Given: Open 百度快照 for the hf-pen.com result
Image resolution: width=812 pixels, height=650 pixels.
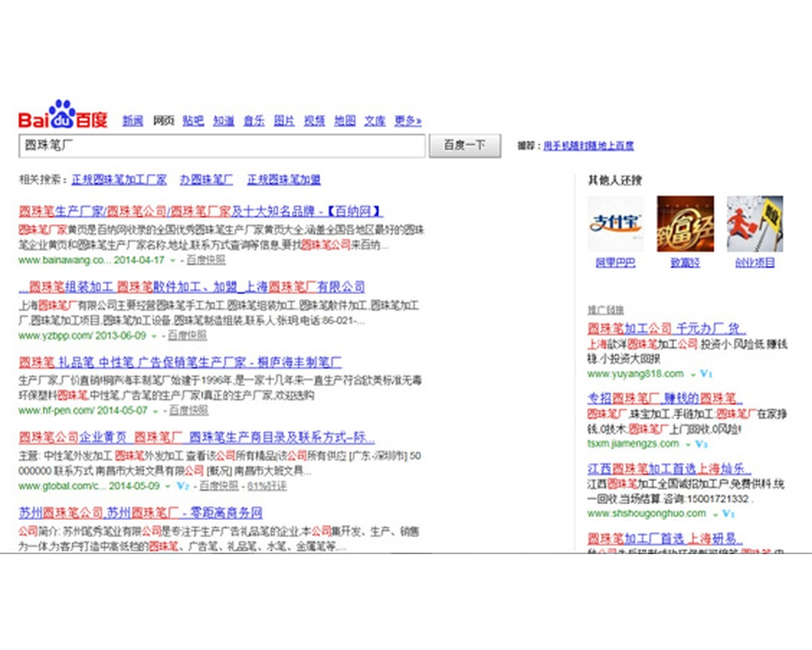Looking at the screenshot, I should pyautogui.click(x=188, y=410).
